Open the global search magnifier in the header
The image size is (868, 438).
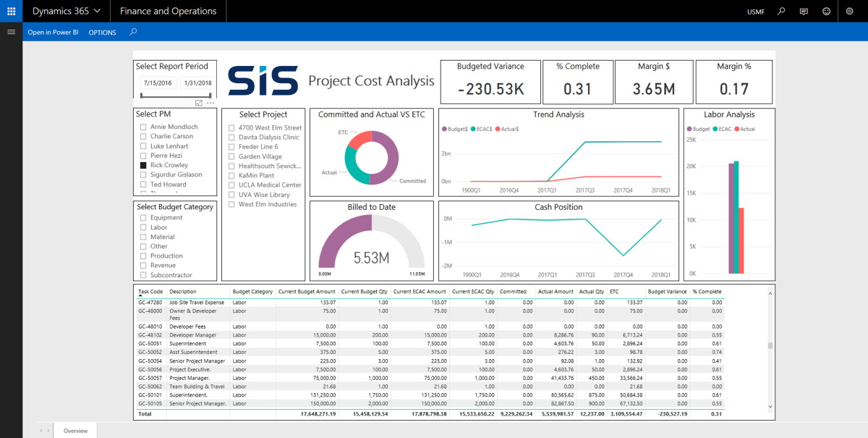click(780, 11)
